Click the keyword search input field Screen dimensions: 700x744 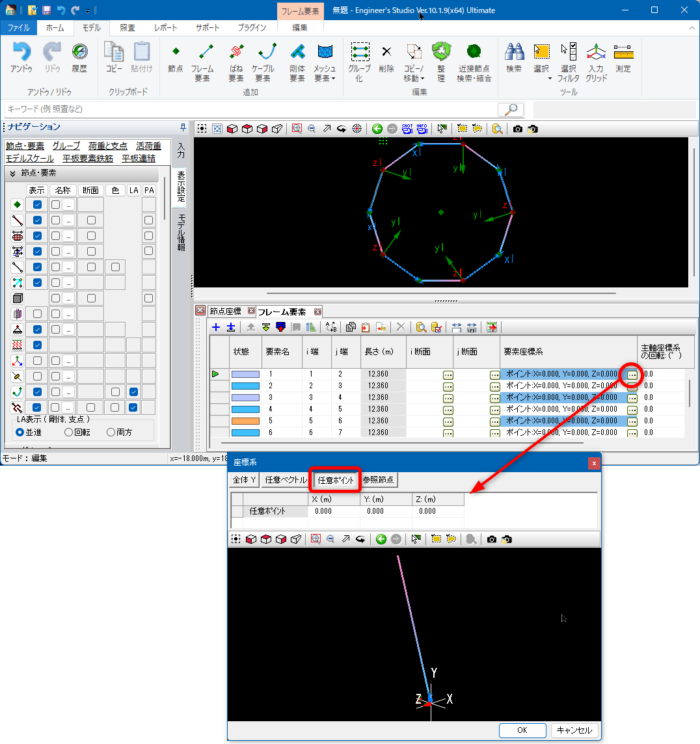pos(250,110)
